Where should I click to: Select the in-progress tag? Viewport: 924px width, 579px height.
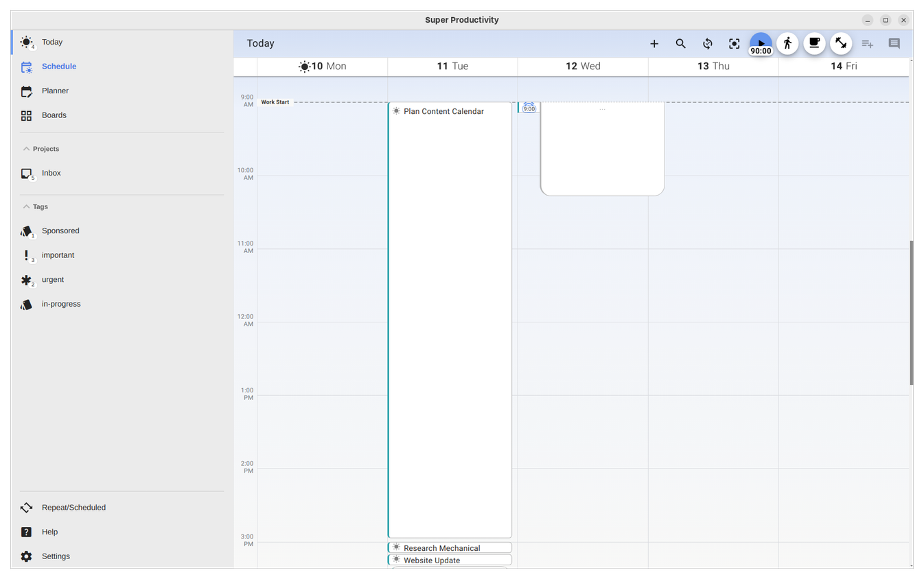[122, 304]
